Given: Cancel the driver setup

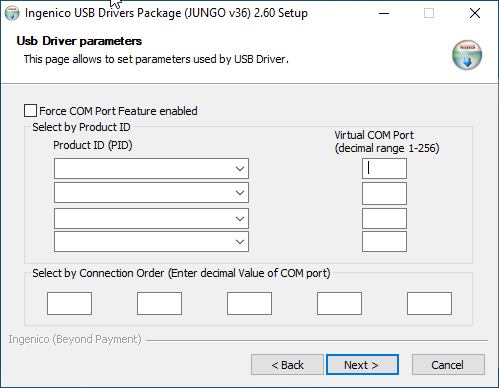Looking at the screenshot, I should point(448,365).
